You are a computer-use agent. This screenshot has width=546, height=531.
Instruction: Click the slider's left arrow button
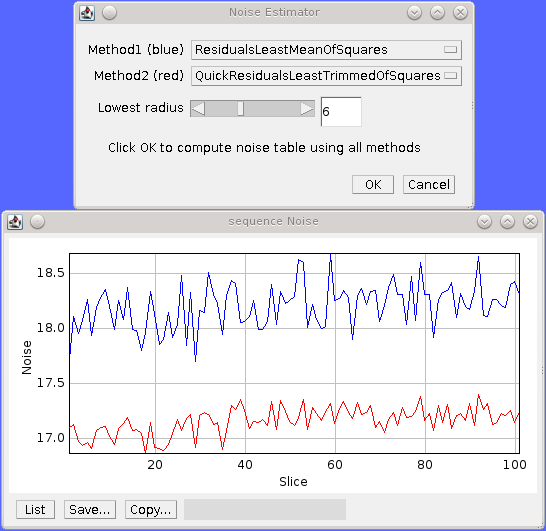(x=198, y=109)
